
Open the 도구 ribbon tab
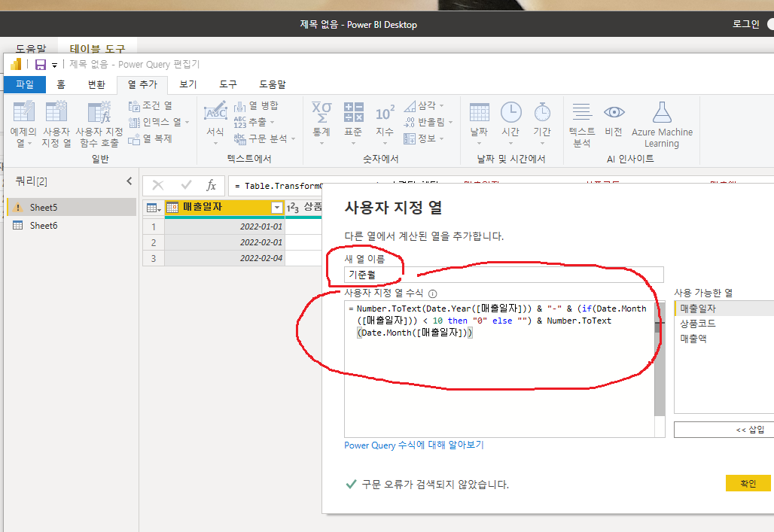click(228, 84)
